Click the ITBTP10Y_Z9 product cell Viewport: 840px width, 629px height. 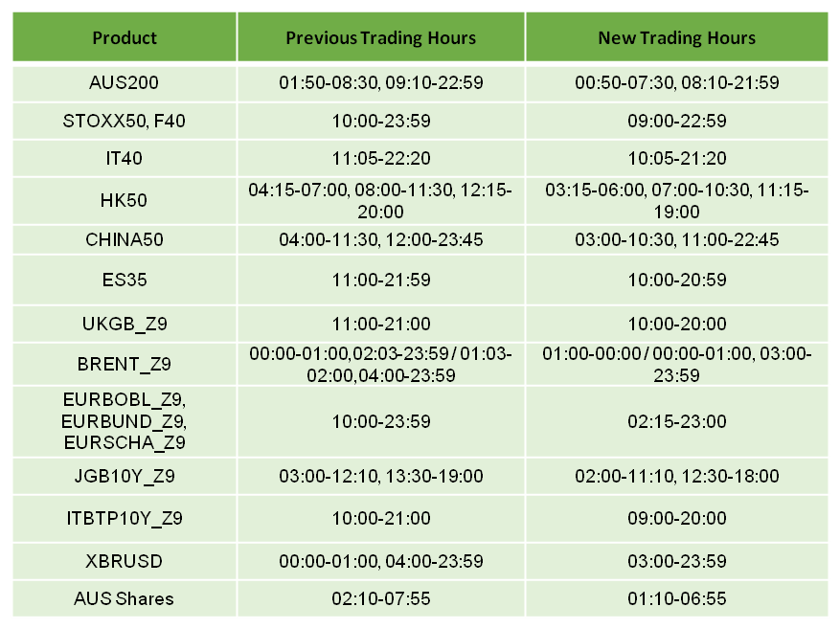(x=125, y=518)
